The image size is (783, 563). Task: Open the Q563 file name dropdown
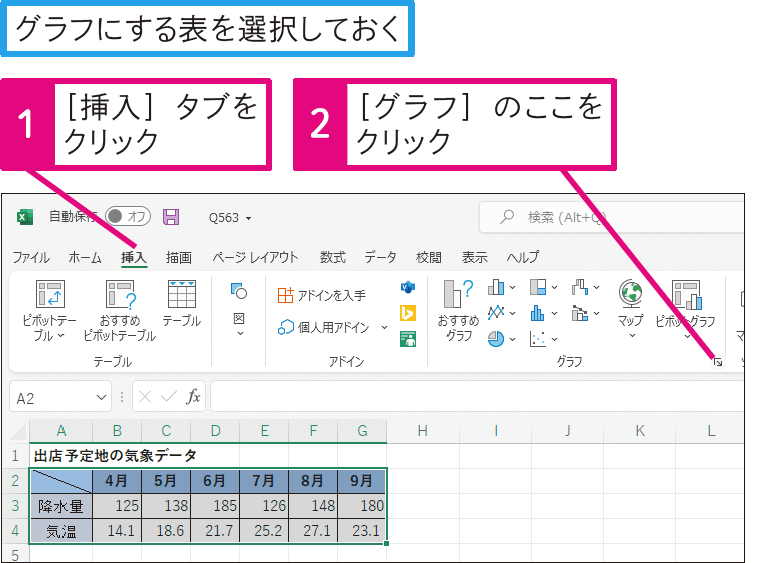coord(248,218)
